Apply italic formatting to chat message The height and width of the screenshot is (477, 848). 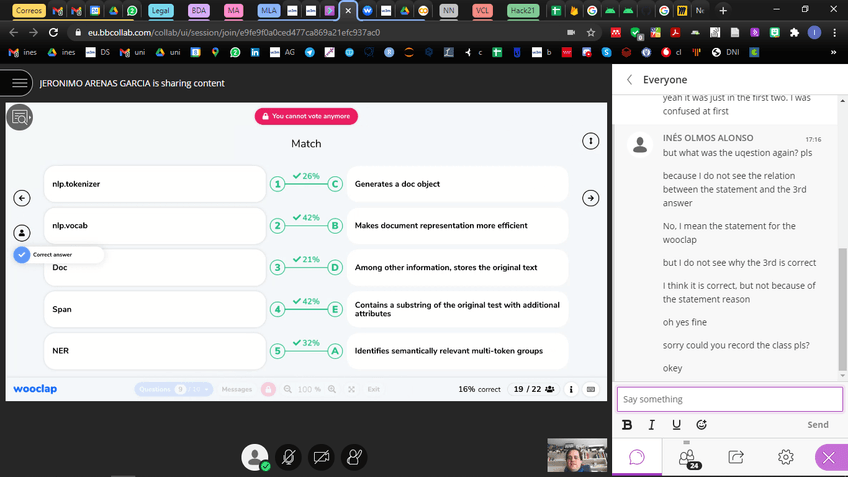click(x=652, y=425)
